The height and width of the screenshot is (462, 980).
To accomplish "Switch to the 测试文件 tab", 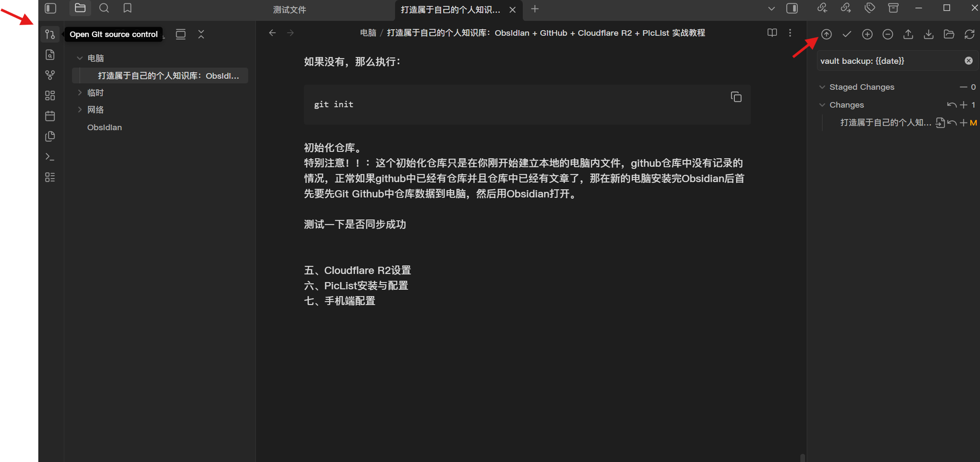I will [x=289, y=9].
